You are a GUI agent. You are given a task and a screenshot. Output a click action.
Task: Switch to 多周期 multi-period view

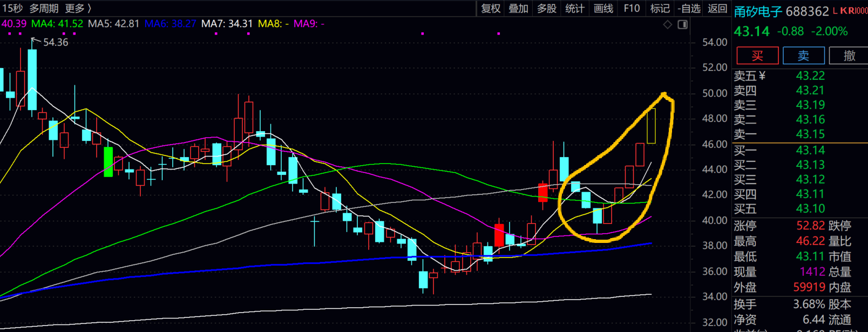44,9
